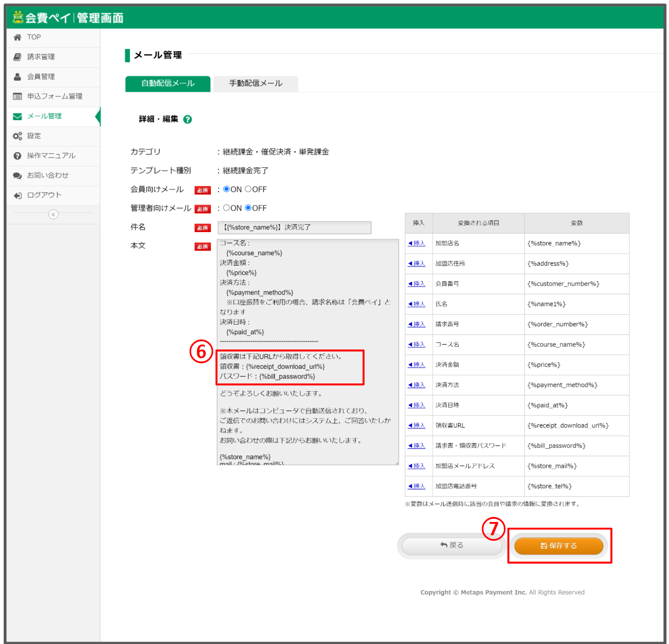Image resolution: width=669 pixels, height=644 pixels.
Task: Collapse the sidebar with the chevron button
Action: [x=53, y=214]
